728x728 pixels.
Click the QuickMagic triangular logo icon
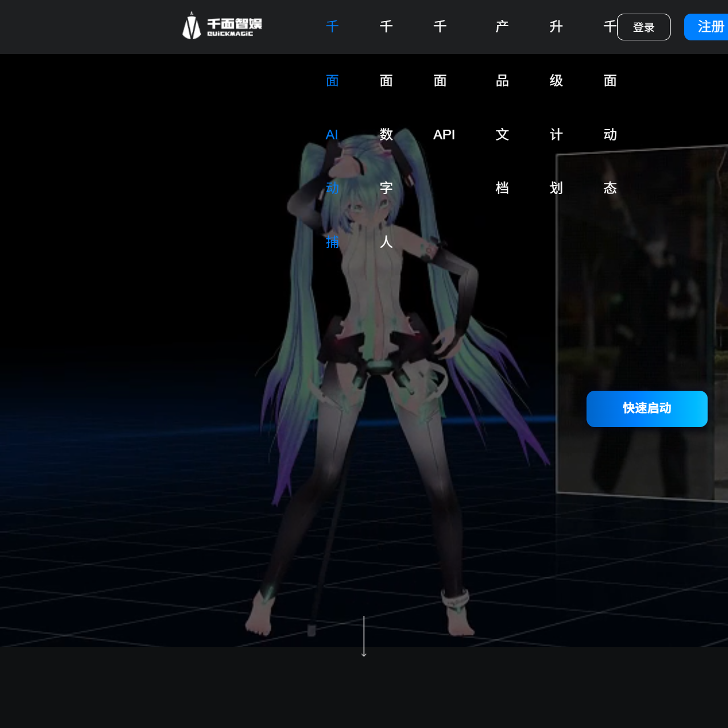tap(191, 26)
